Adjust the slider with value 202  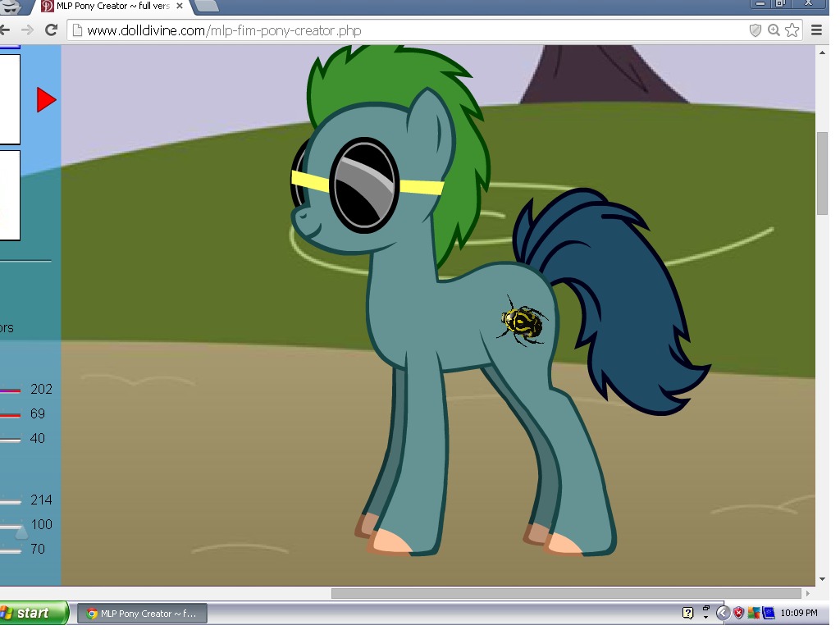coord(10,390)
